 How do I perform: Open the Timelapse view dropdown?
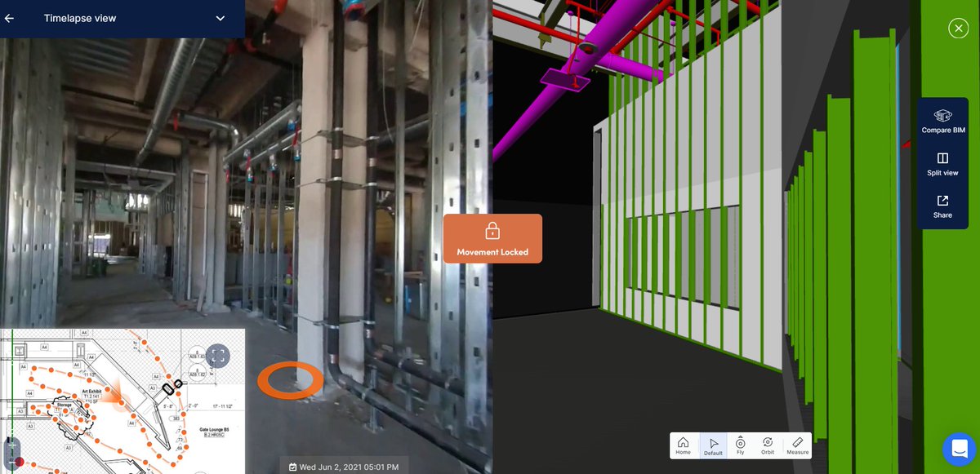pos(219,17)
